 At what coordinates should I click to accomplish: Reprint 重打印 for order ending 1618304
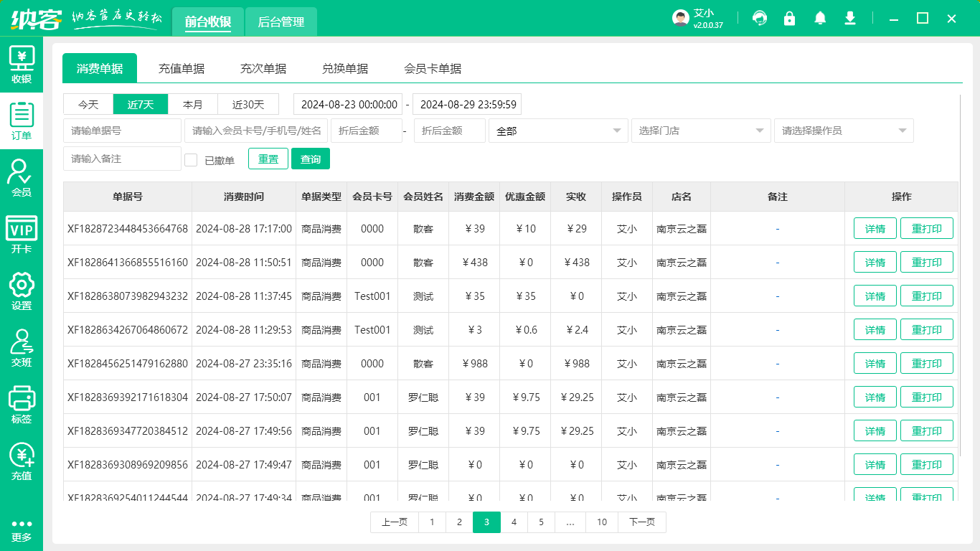[927, 397]
